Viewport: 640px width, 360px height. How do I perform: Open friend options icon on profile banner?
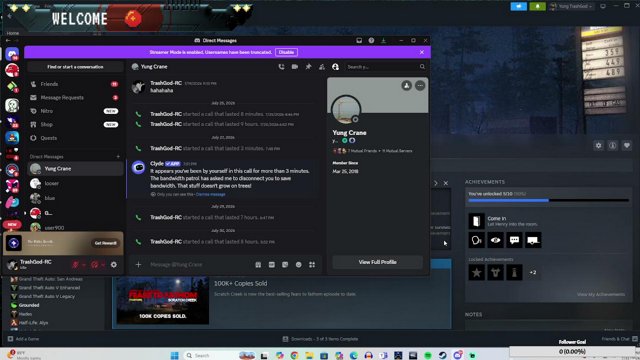(406, 85)
